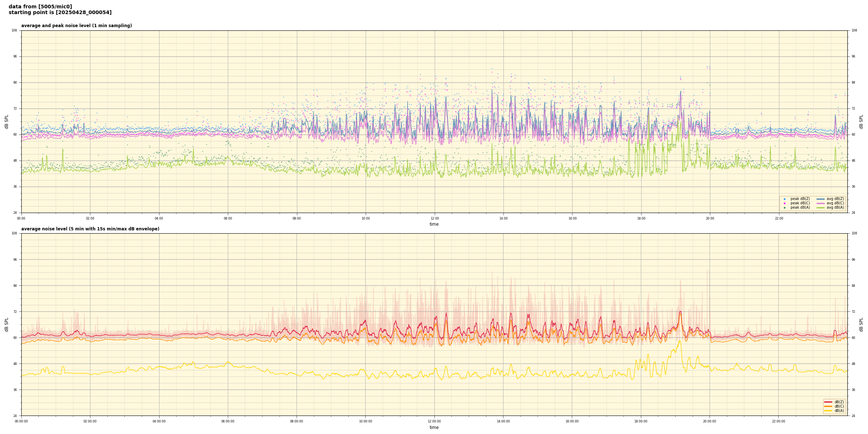Click the avg dB(A) legend line
Viewport: 868px width, 434px height.
click(x=820, y=208)
